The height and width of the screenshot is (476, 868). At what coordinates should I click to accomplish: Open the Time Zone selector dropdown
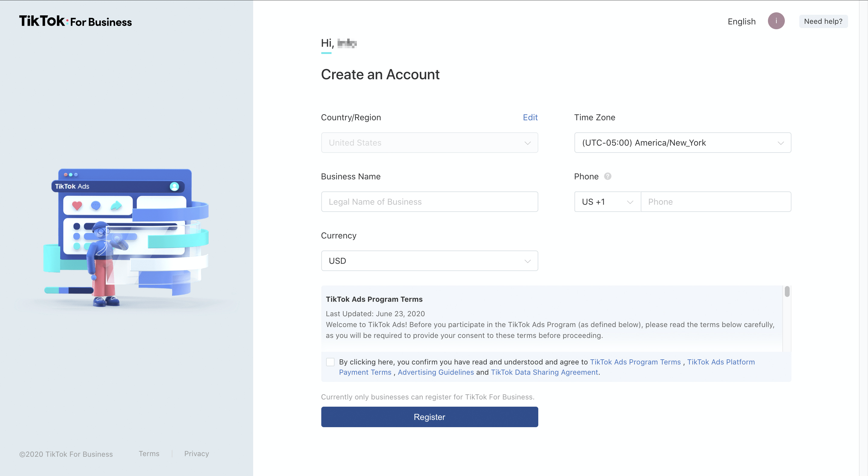[682, 143]
